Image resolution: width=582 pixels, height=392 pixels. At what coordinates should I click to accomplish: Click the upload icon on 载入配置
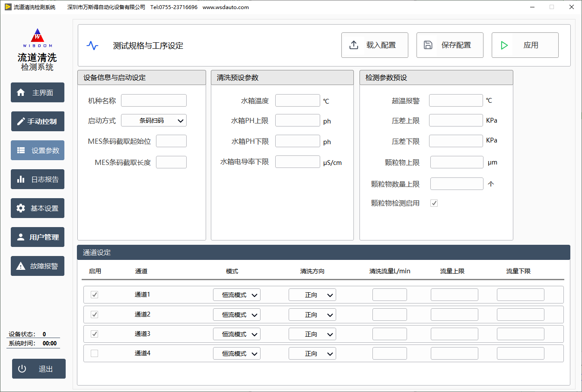click(354, 45)
